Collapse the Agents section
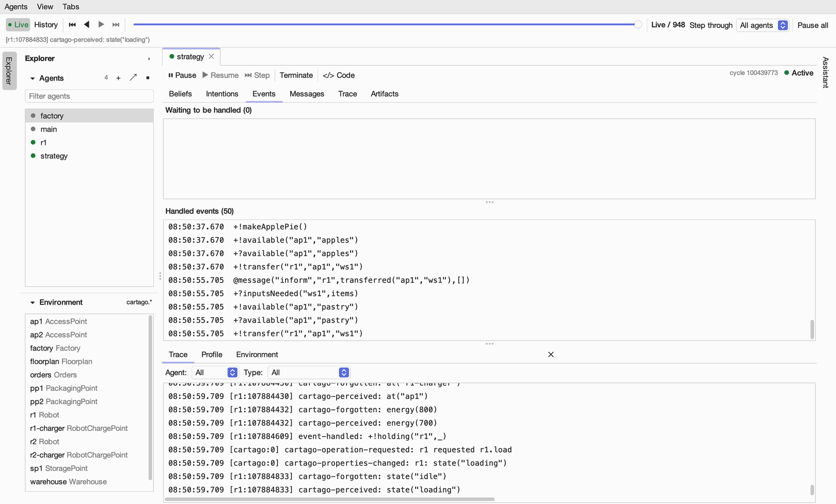 (33, 78)
